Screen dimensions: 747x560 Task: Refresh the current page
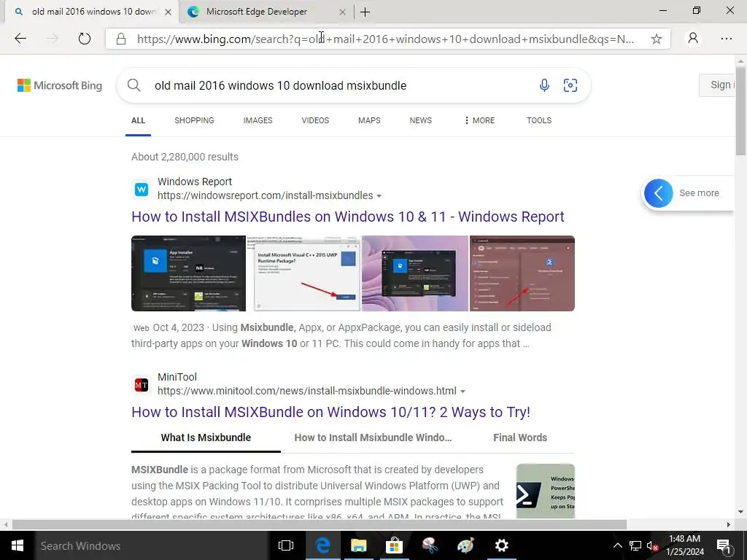coord(85,39)
